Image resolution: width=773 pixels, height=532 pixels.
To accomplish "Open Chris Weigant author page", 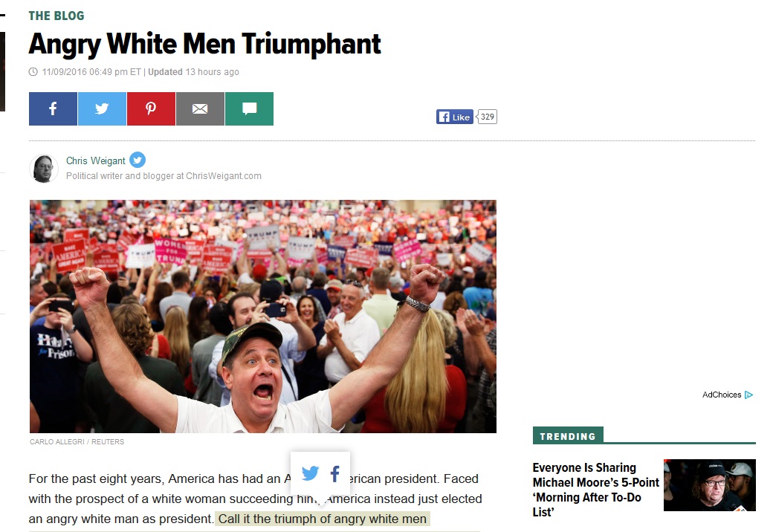I will [x=96, y=161].
